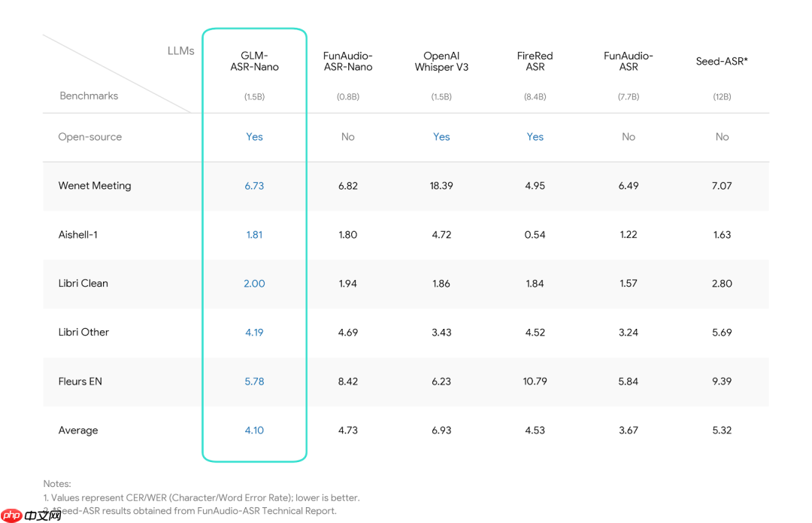Click the Fleurs EN row label
The height and width of the screenshot is (523, 812).
[80, 382]
